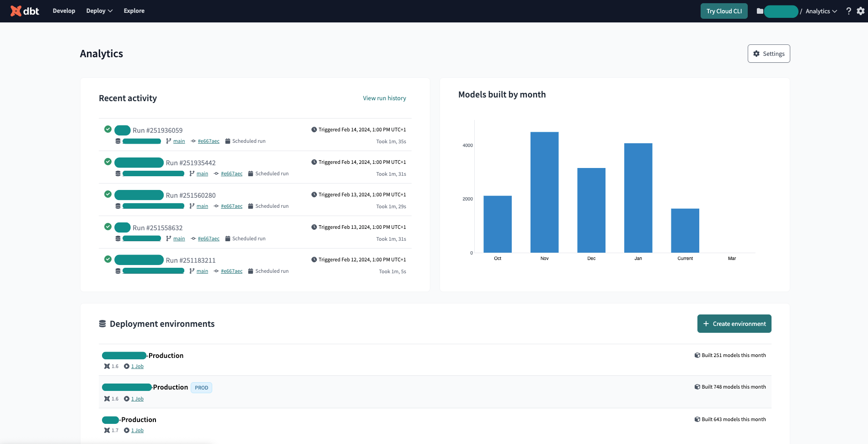Click commit icon in Run #251560280 row
The image size is (868, 444).
[216, 206]
